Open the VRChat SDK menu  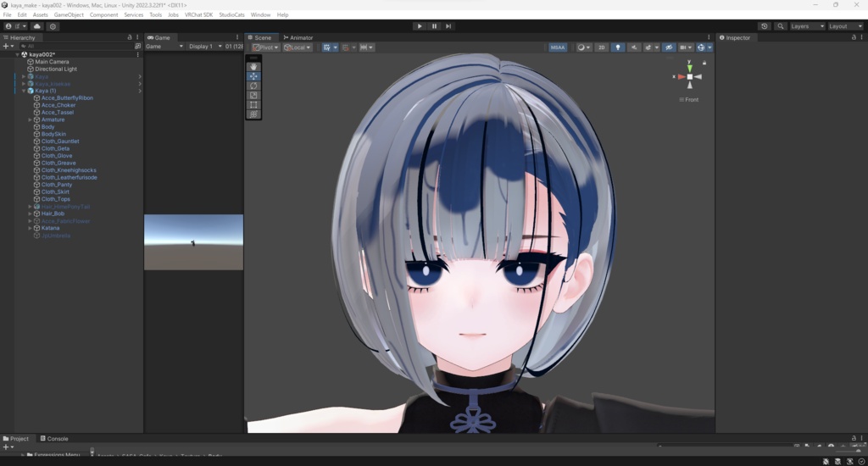(x=198, y=14)
